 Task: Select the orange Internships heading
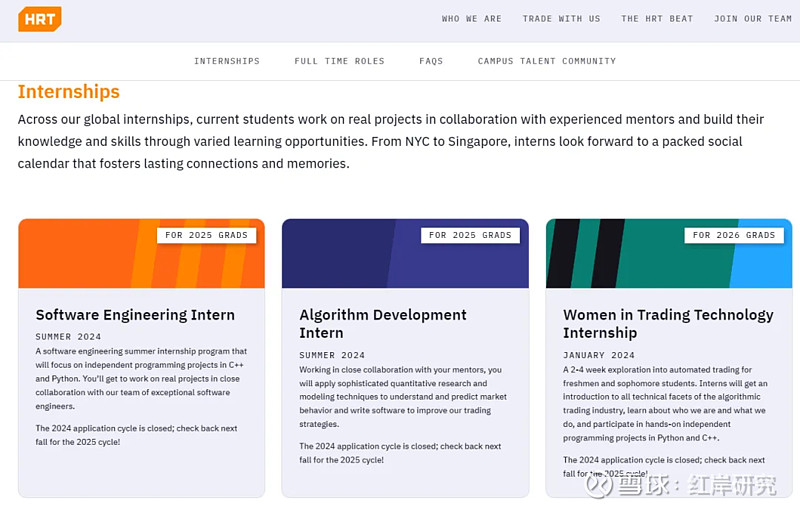pyautogui.click(x=69, y=92)
